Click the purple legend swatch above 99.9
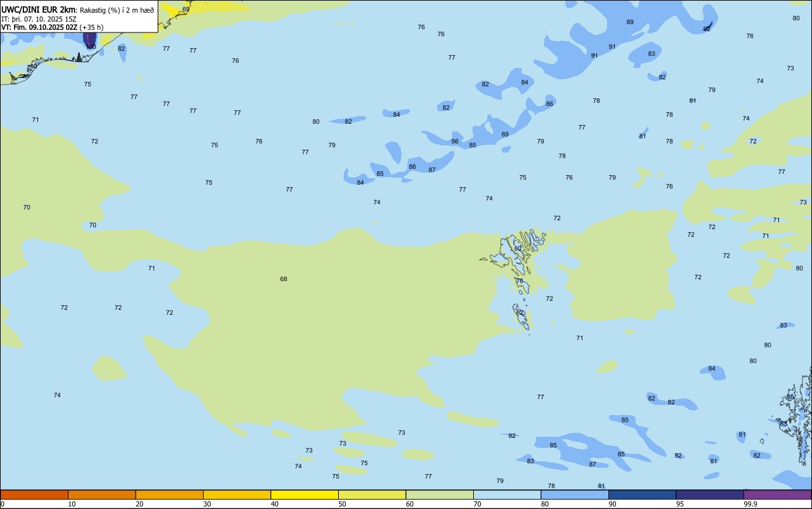Viewport: 812px width, 509px height. tap(778, 494)
